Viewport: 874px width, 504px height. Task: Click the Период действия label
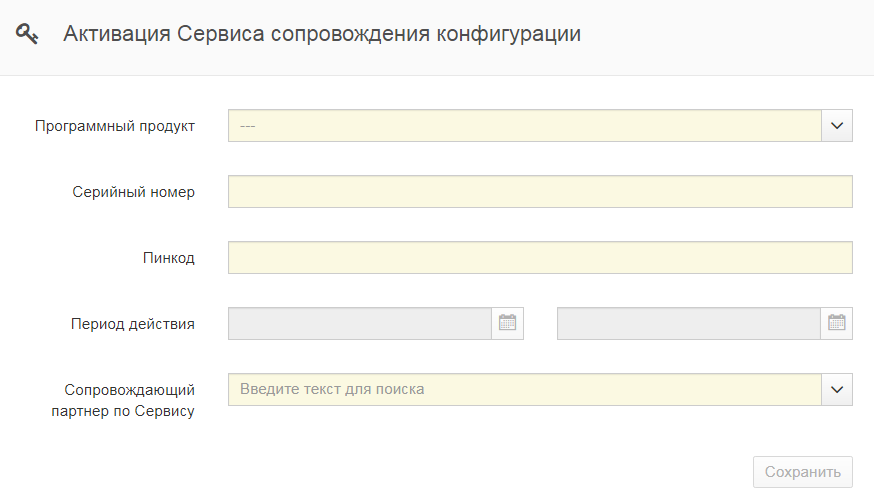pos(133,324)
